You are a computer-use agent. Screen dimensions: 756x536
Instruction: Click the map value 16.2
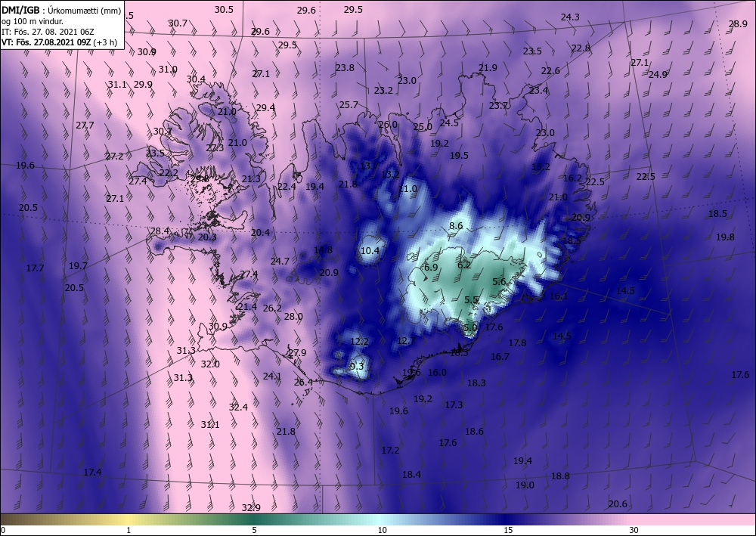coord(573,178)
